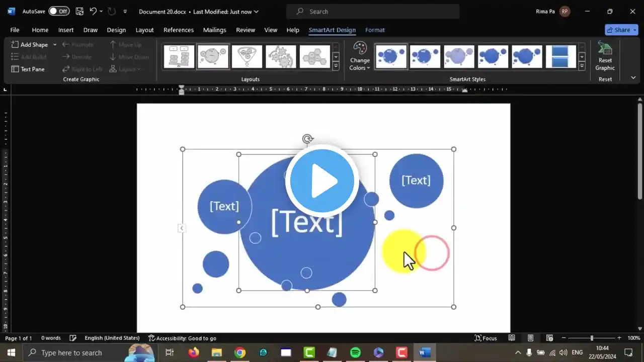Open the notification center icon
This screenshot has width=644, height=362.
click(628, 352)
